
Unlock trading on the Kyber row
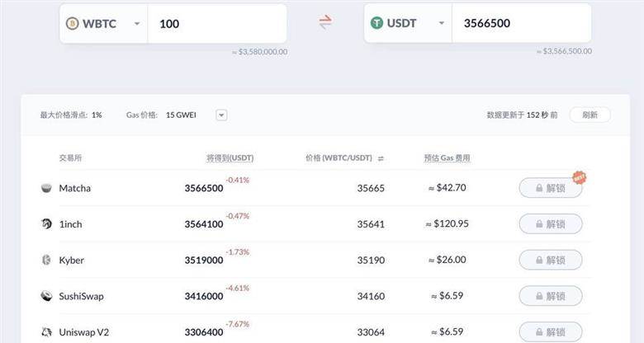[x=551, y=260]
